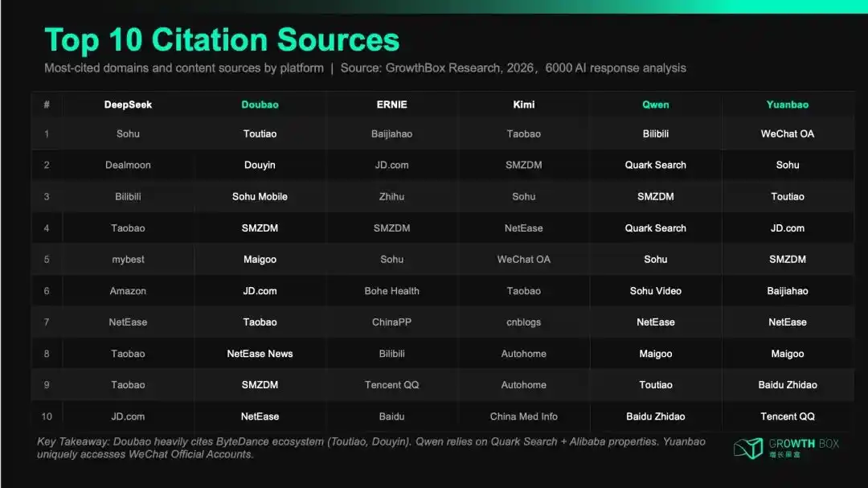Click the GROWTH BOX brand name text
Screen dimensions: 868x488
(x=804, y=444)
